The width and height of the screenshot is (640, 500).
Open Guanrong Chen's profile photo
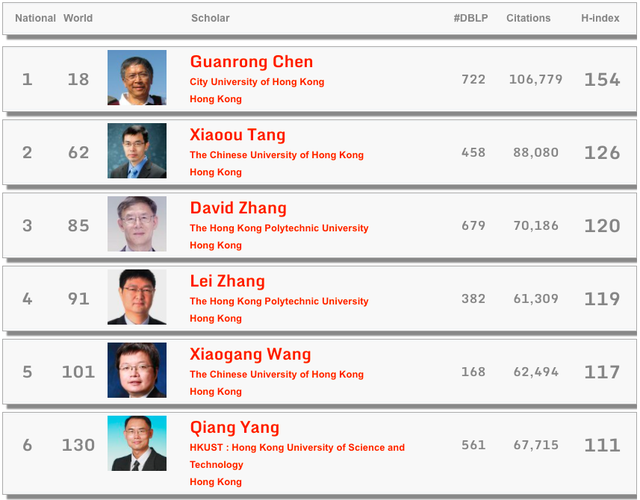(137, 78)
